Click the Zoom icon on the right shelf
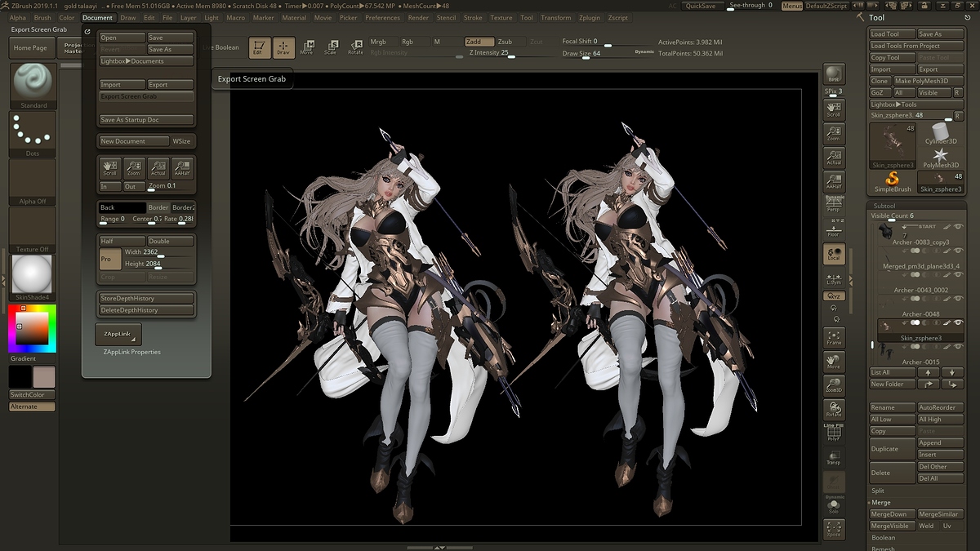 [833, 134]
